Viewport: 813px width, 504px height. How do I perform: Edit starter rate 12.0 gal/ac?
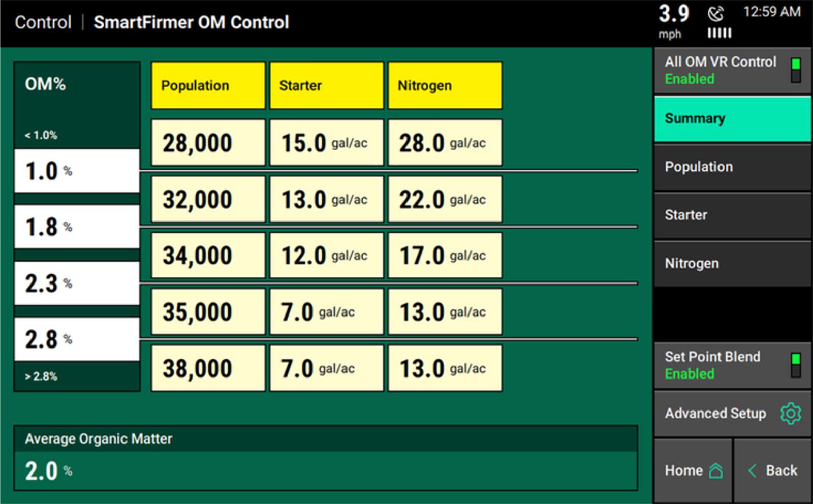[326, 255]
